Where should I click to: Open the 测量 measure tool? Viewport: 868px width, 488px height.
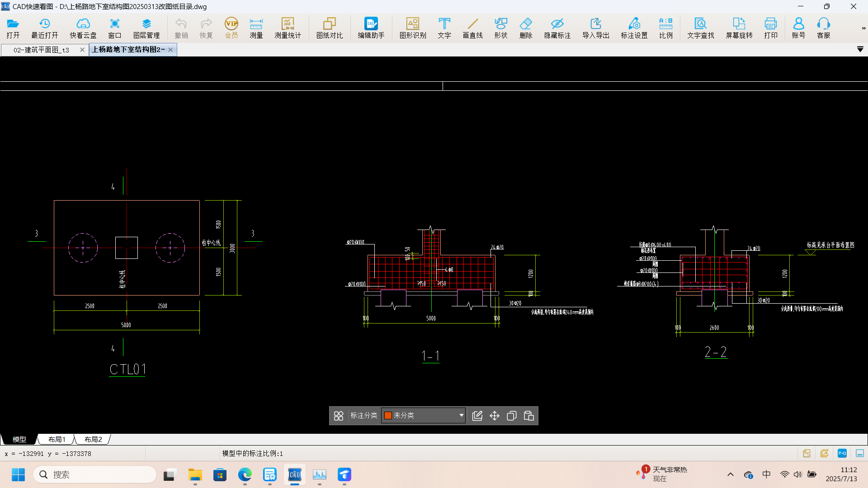tap(256, 28)
